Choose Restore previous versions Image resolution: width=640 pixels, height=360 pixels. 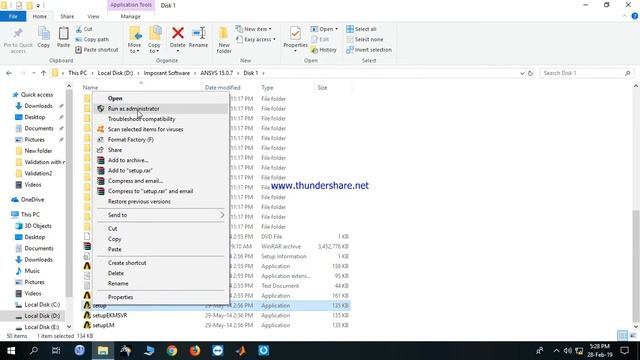click(x=161, y=202)
